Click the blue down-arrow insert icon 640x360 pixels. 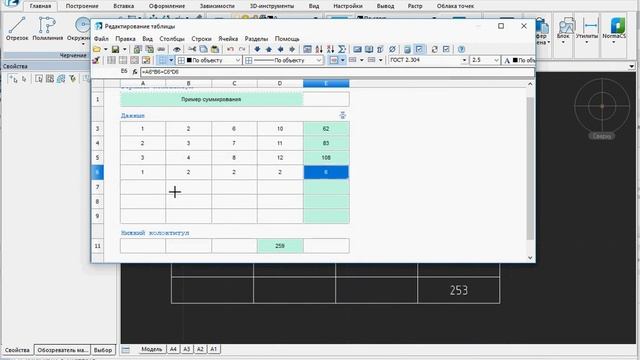[257, 49]
